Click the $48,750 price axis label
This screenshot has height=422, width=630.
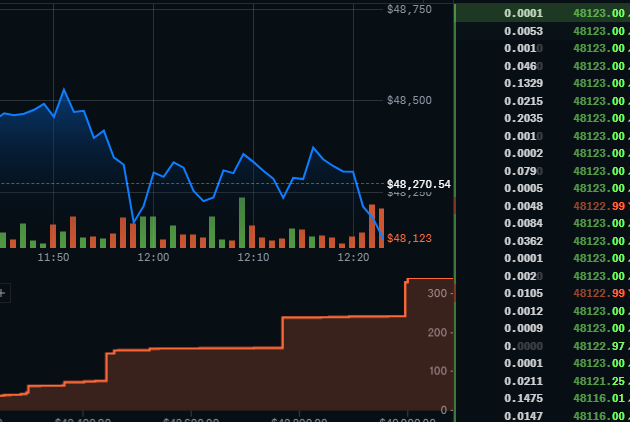409,9
